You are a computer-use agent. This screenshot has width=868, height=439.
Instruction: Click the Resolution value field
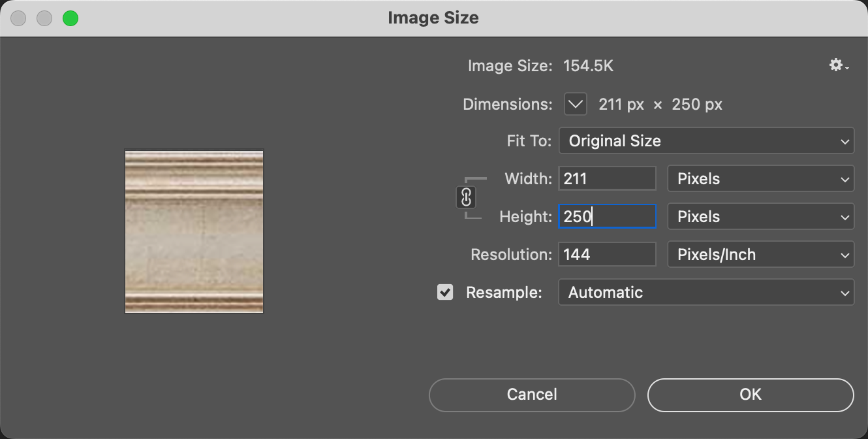tap(607, 255)
